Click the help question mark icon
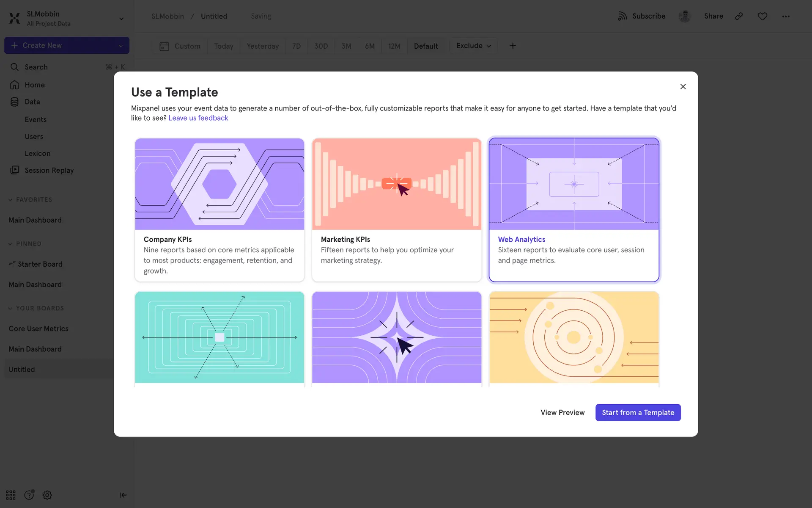812x508 pixels. pos(29,495)
